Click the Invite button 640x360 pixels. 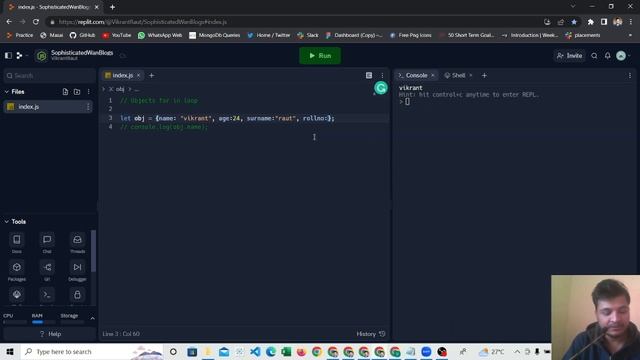pyautogui.click(x=570, y=56)
